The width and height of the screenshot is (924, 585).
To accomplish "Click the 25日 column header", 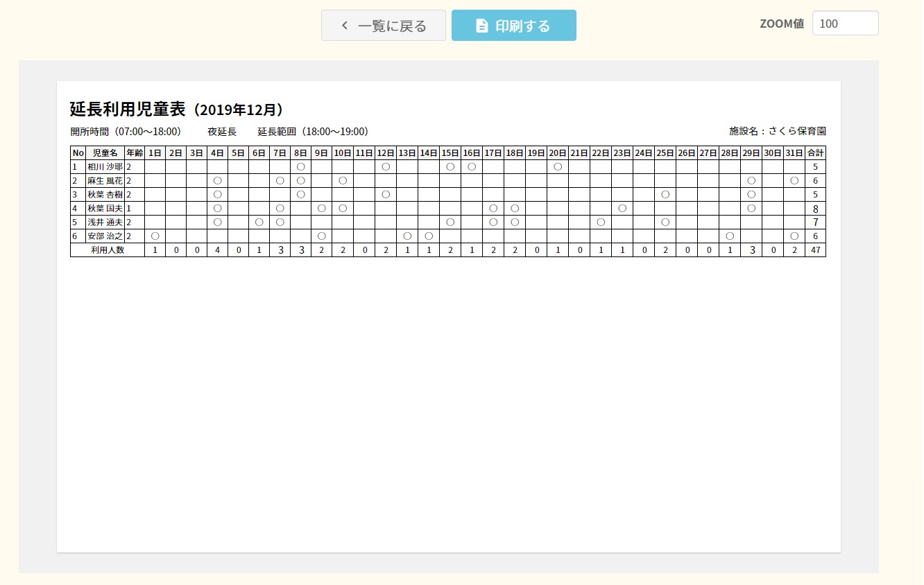I will [665, 153].
